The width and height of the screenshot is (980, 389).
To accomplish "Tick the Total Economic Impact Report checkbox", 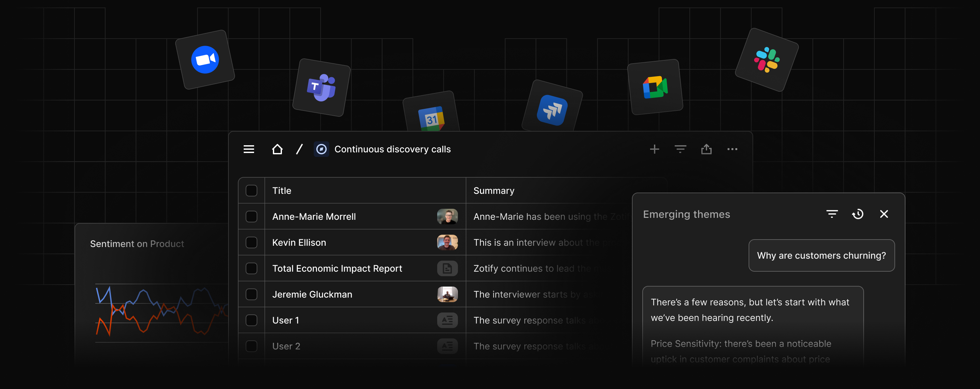I will 251,268.
